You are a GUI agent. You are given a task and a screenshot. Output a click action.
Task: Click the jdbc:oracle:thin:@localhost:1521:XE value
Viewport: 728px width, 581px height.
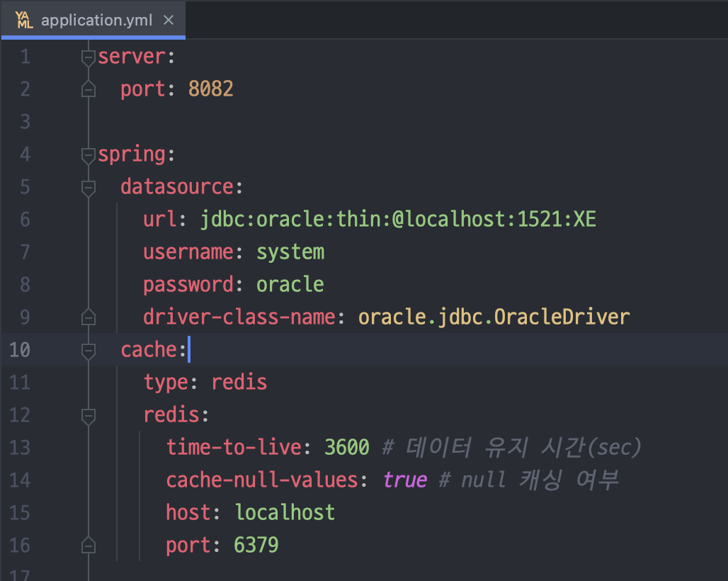pyautogui.click(x=398, y=219)
